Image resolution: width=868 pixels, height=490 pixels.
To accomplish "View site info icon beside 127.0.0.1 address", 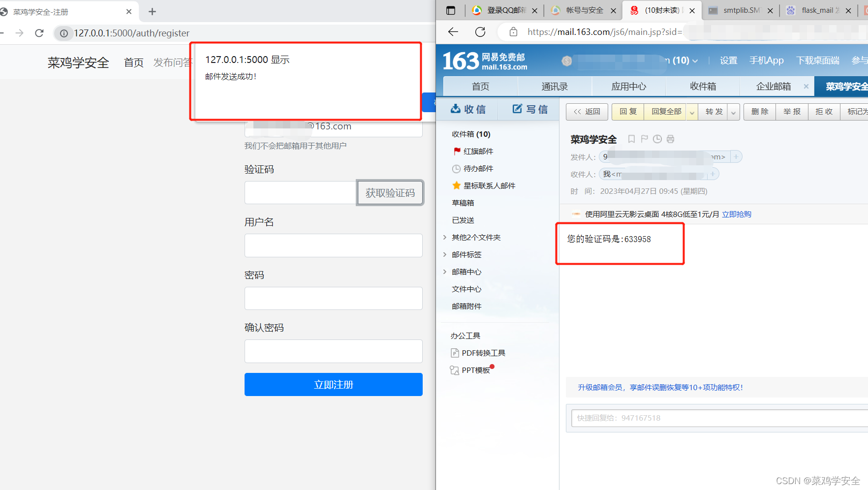I will click(64, 33).
